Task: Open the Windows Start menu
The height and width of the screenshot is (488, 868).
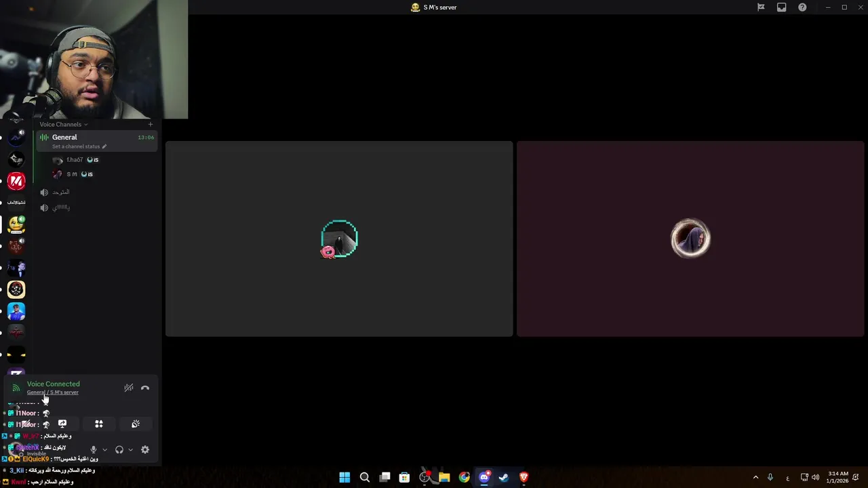Action: tap(344, 477)
